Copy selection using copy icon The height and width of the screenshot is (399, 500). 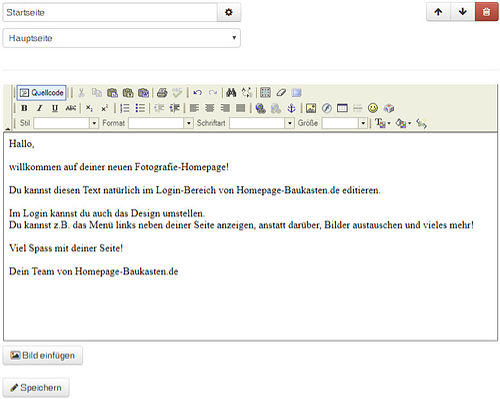(x=97, y=93)
